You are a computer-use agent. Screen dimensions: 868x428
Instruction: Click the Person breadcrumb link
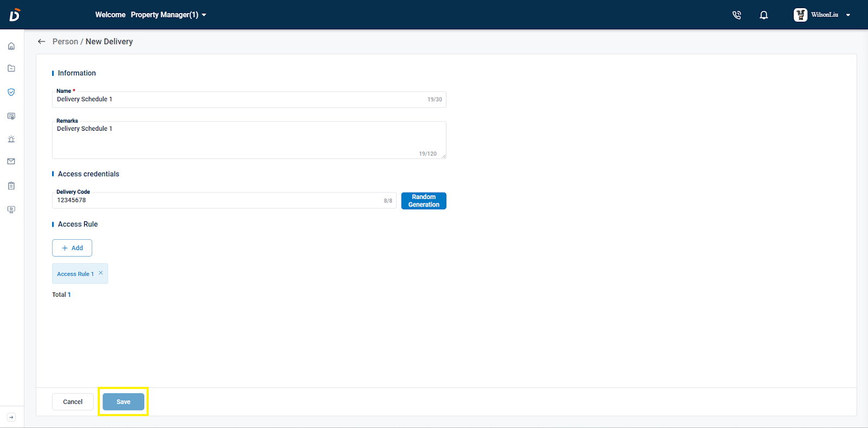pos(65,42)
